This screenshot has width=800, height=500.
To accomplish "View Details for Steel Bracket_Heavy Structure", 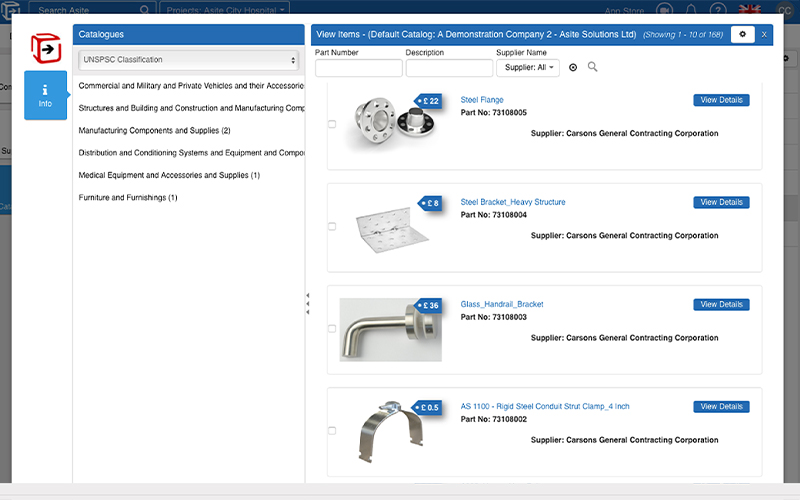I will (x=721, y=202).
